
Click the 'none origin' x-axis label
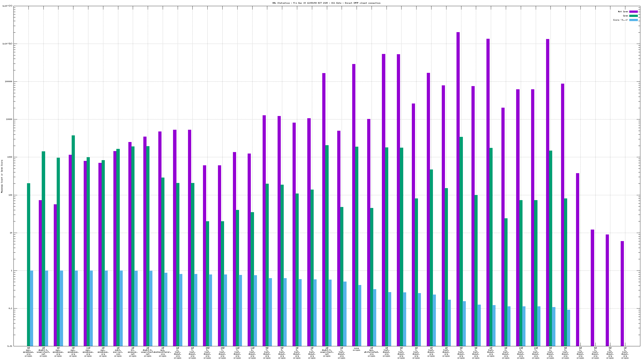click(x=356, y=349)
